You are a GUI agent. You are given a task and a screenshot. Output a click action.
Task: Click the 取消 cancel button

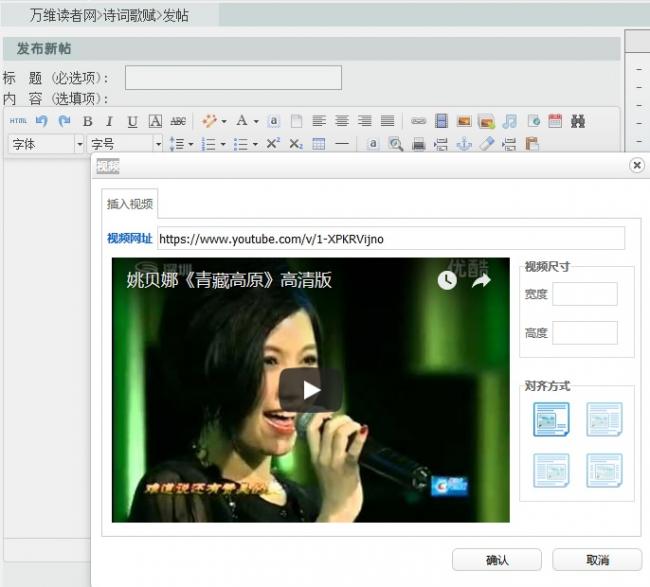point(597,560)
